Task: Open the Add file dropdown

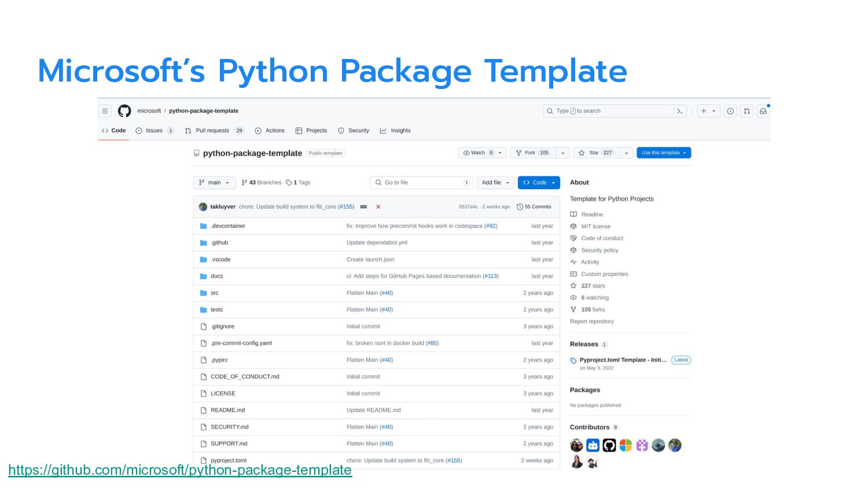Action: [495, 183]
